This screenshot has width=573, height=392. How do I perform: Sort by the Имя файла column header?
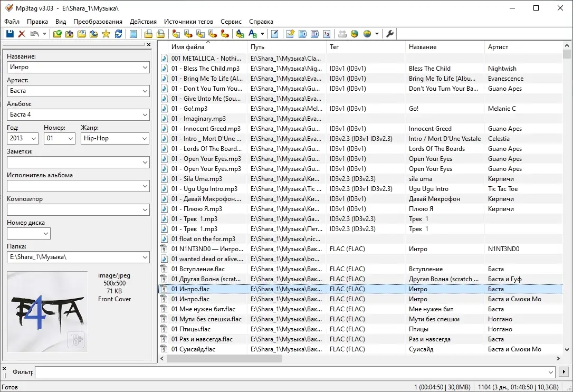tap(208, 47)
